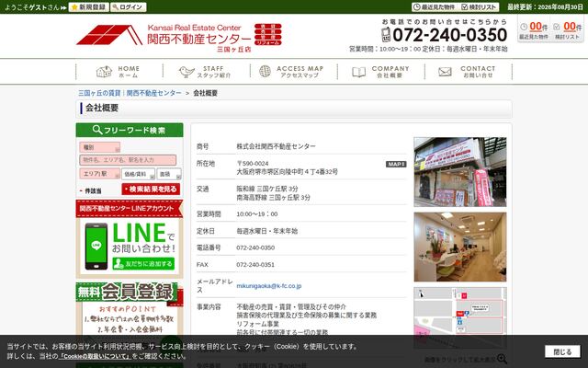The width and height of the screenshot is (588, 368).
Task: Click the Kansai Real Estate Center logo text
Action: [x=194, y=28]
